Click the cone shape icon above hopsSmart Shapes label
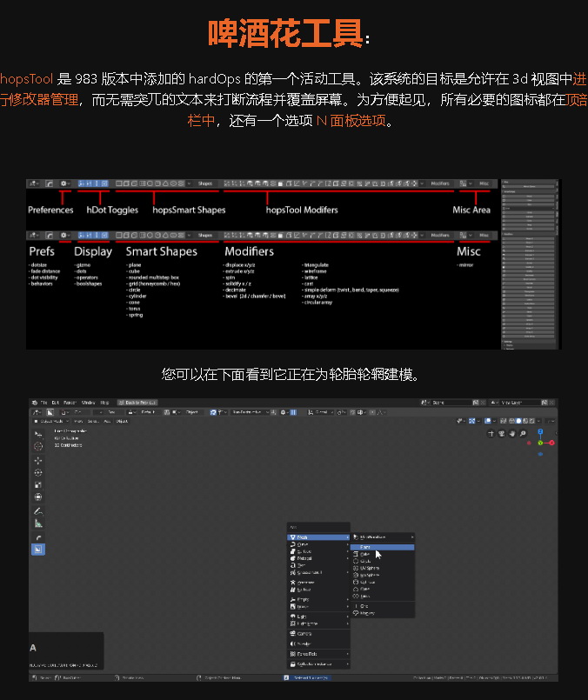588x700 pixels. 165,183
